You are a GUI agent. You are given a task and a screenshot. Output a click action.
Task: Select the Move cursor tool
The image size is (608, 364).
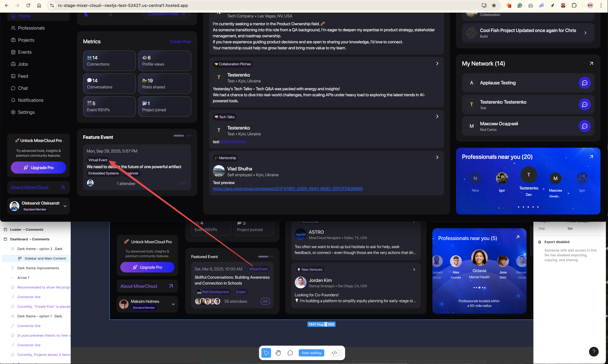pyautogui.click(x=266, y=353)
